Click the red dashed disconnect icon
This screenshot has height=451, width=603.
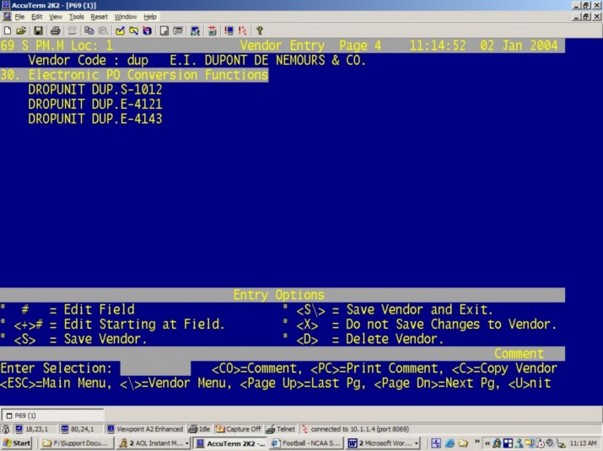point(242,31)
